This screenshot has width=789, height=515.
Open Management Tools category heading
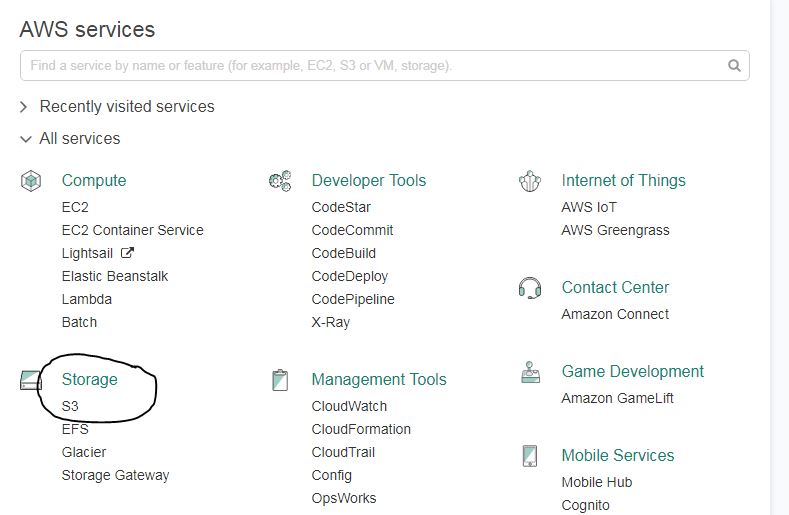(379, 380)
